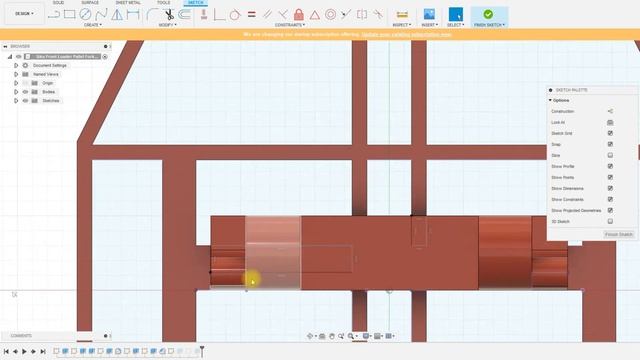Open the Constraints dropdown menu
640x360 pixels.
(x=290, y=25)
